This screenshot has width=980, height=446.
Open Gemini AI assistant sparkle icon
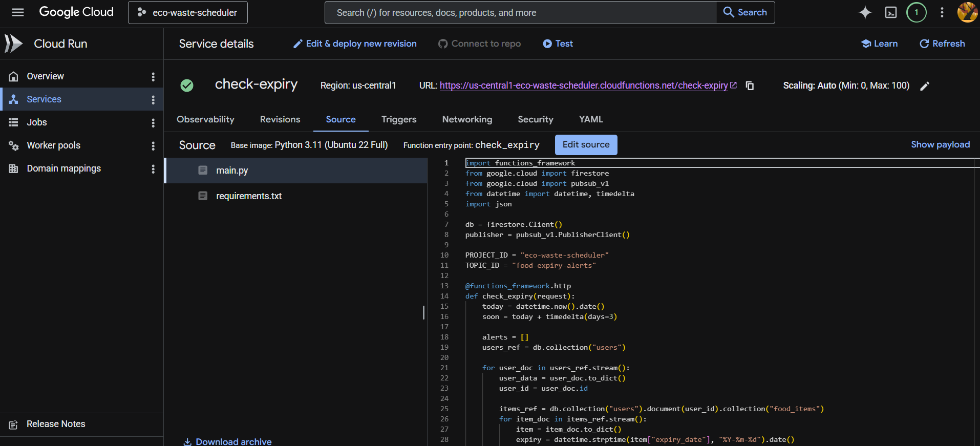click(865, 12)
